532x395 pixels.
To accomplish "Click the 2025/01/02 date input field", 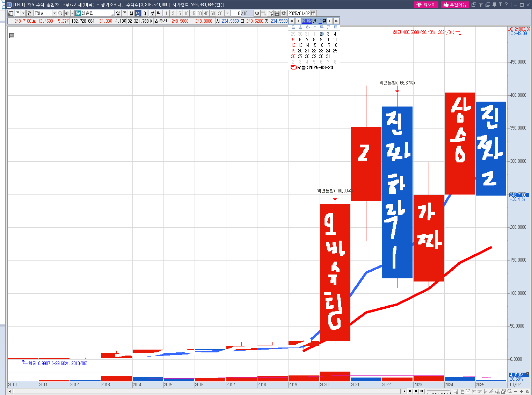I will 299,13.
